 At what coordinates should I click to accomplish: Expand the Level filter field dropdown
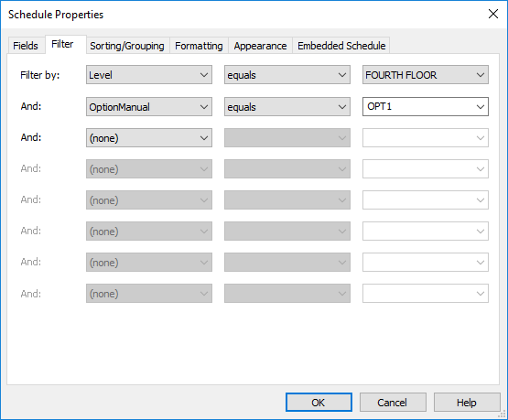coord(149,75)
